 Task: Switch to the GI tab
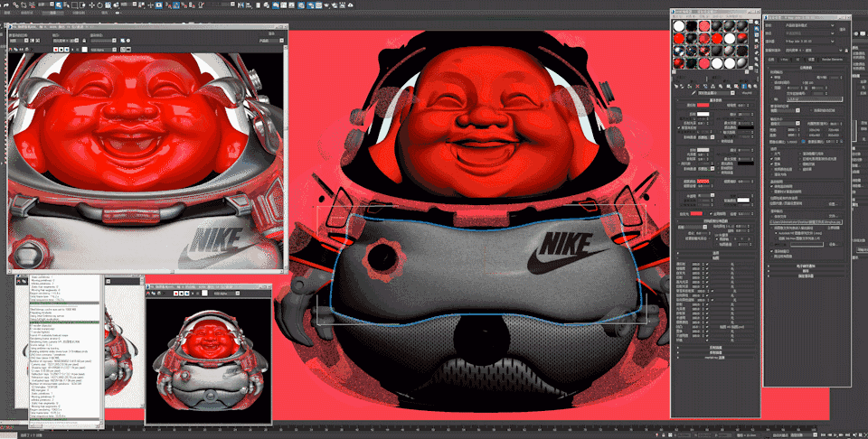point(797,59)
